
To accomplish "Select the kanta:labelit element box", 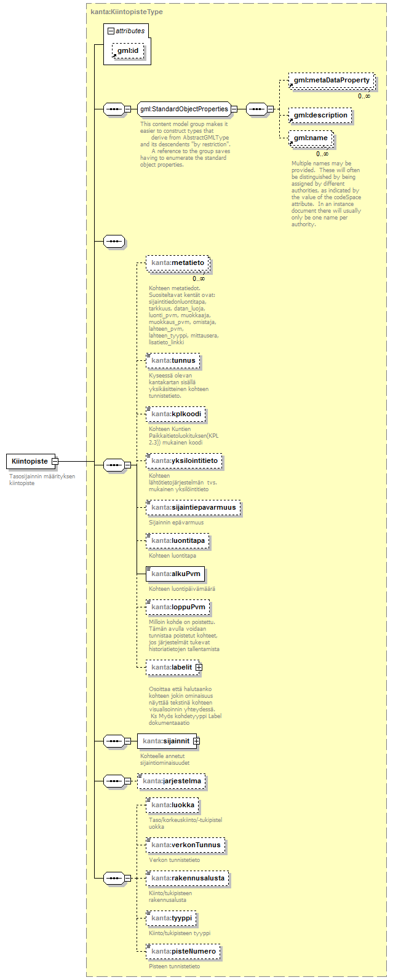I will pyautogui.click(x=171, y=667).
